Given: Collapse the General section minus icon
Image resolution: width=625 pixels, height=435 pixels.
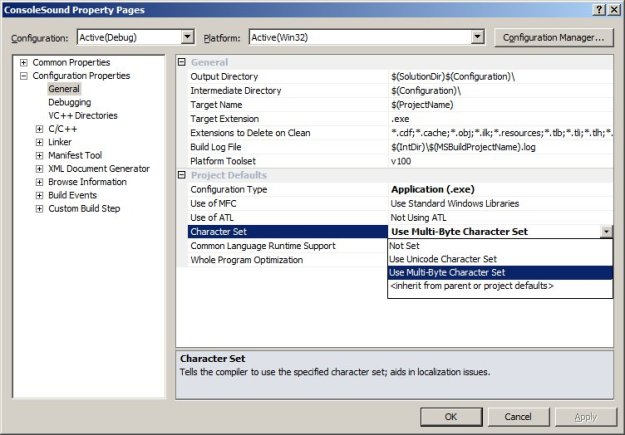Looking at the screenshot, I should (x=182, y=62).
